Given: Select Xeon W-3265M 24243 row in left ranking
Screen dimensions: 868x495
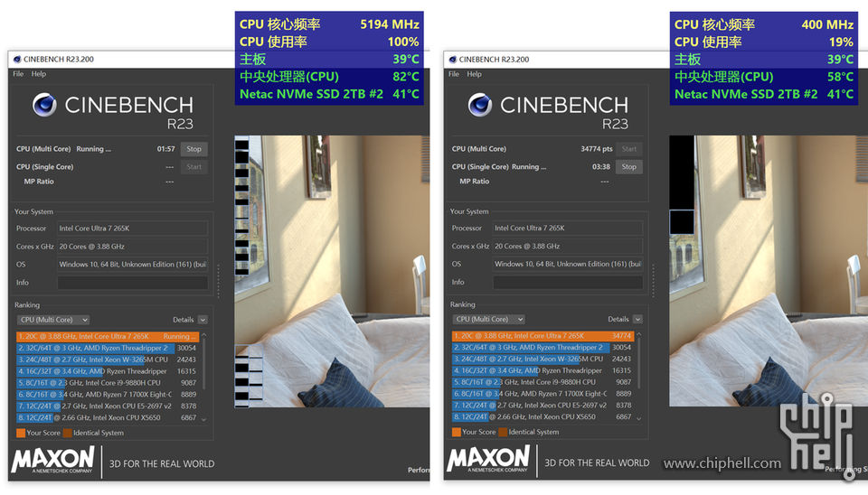Looking at the screenshot, I should click(x=108, y=360).
